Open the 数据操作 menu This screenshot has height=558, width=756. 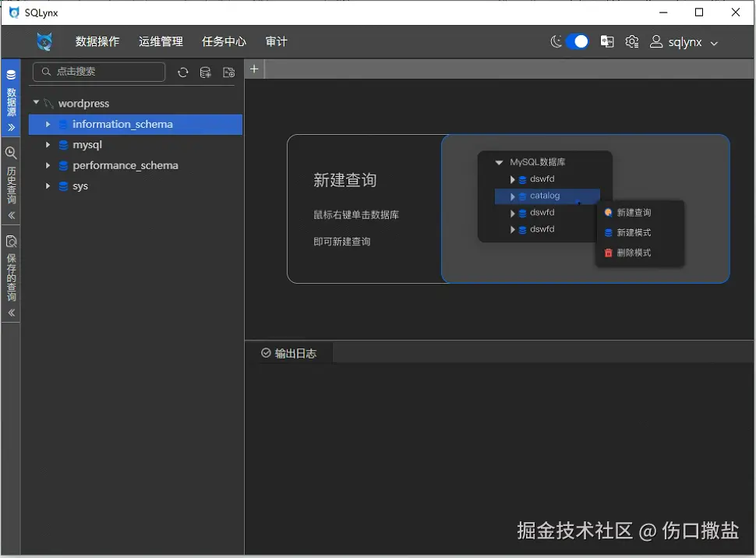[x=97, y=42]
